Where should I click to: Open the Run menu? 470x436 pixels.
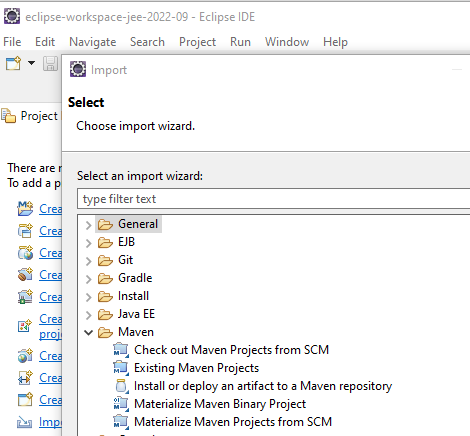(x=240, y=42)
